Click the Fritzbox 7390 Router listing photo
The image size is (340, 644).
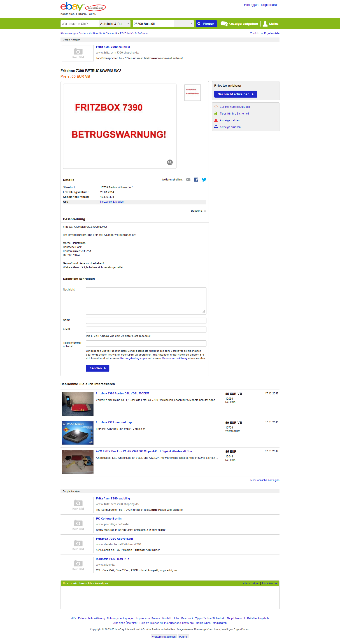pyautogui.click(x=78, y=404)
